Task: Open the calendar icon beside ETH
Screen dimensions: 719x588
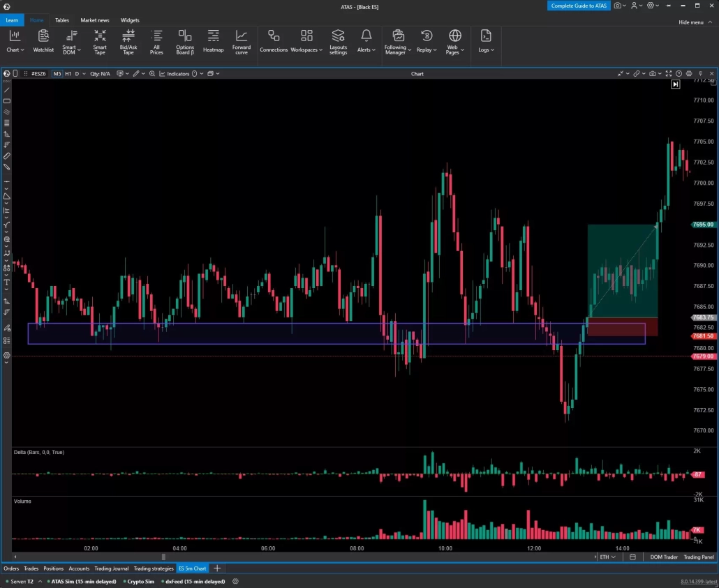Action: coord(632,557)
